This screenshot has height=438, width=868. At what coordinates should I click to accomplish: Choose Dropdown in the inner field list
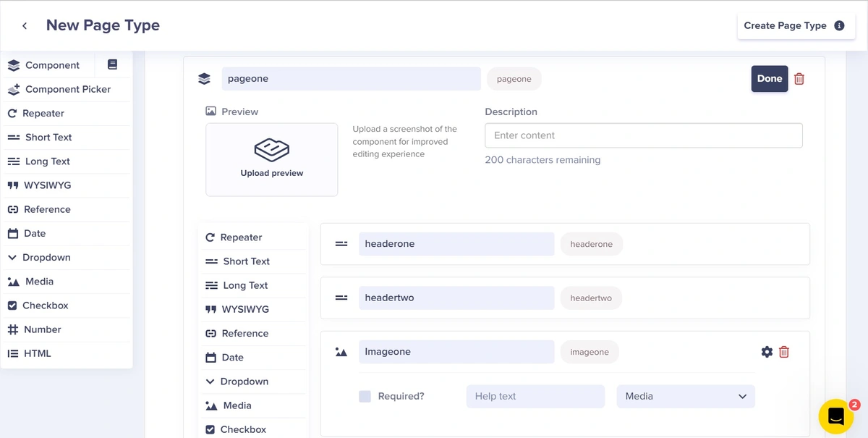244,382
